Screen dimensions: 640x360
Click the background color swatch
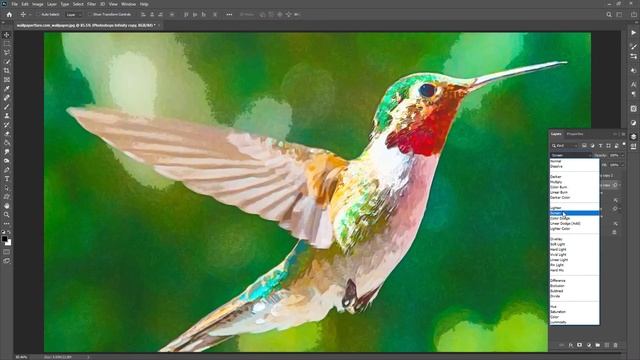click(x=9, y=242)
